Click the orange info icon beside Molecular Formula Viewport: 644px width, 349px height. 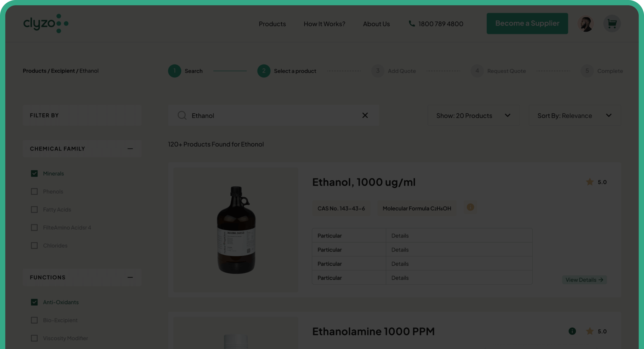470,207
